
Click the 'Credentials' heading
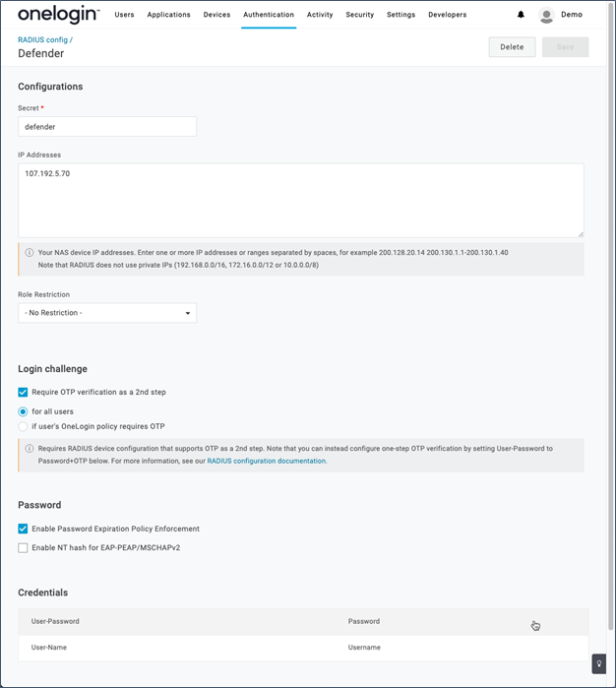(43, 593)
